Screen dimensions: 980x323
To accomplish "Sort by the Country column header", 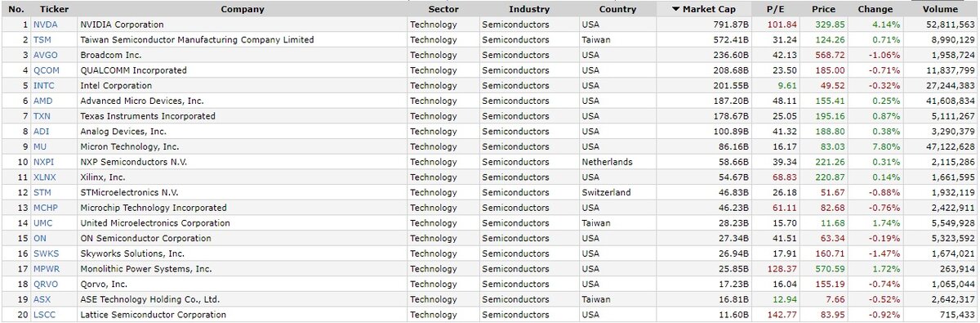I will (x=617, y=9).
